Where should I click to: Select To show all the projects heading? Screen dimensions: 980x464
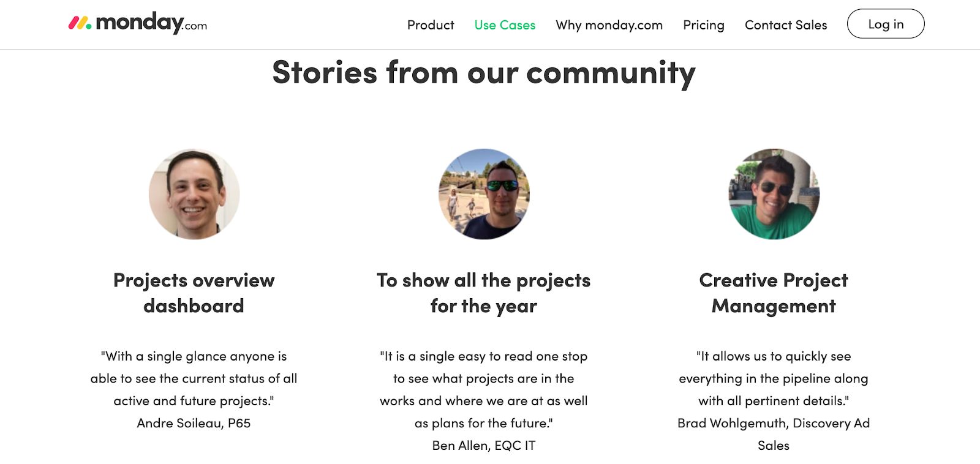click(x=484, y=293)
